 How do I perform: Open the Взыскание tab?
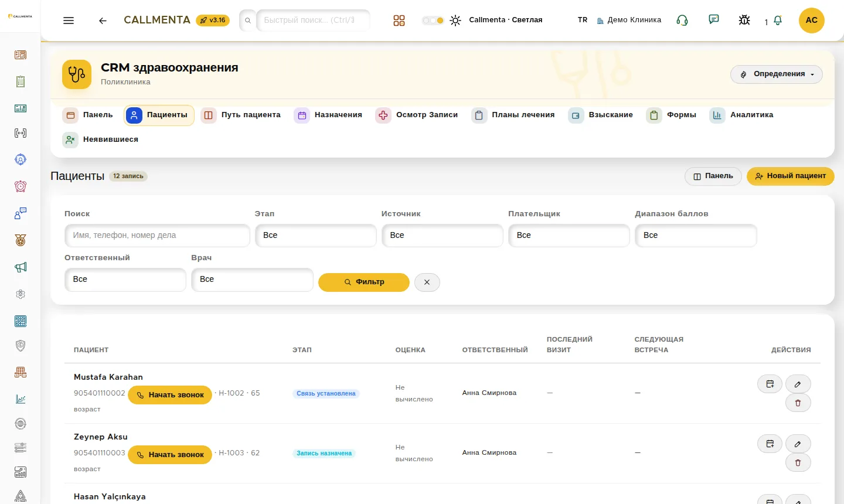(x=601, y=115)
